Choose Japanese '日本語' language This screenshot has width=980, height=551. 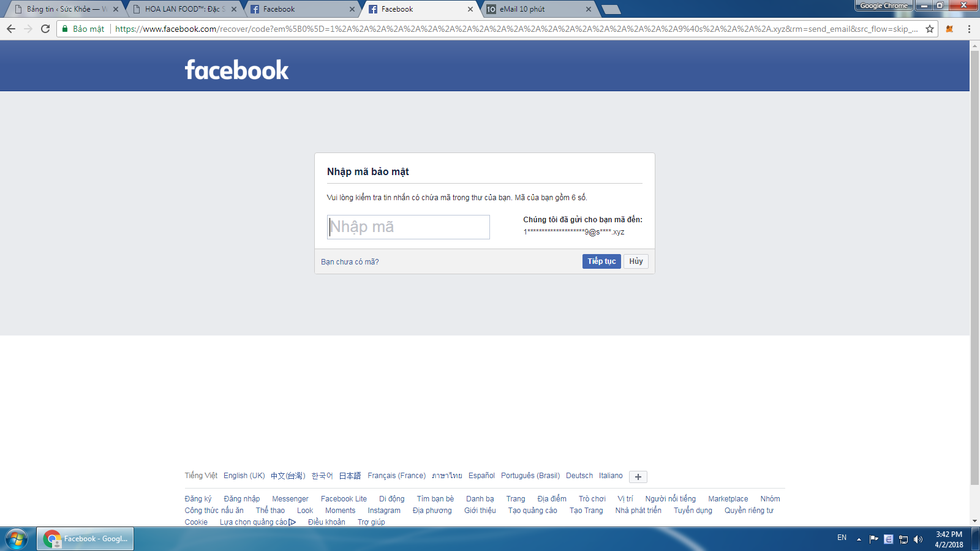(x=350, y=476)
